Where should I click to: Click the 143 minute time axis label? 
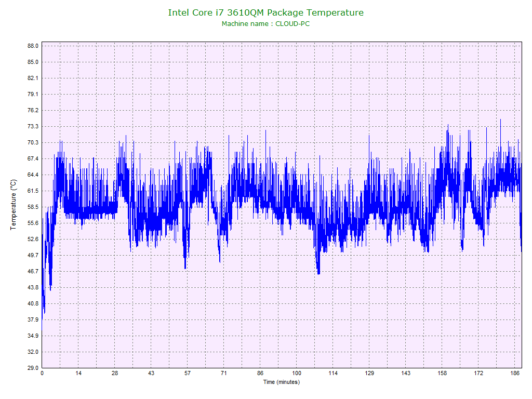coord(406,373)
